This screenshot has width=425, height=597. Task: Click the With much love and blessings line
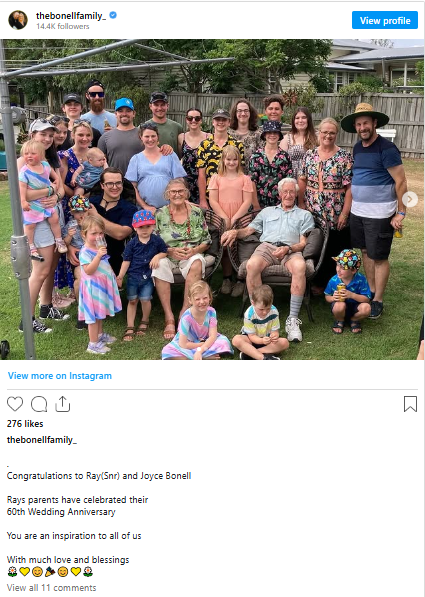pyautogui.click(x=68, y=560)
